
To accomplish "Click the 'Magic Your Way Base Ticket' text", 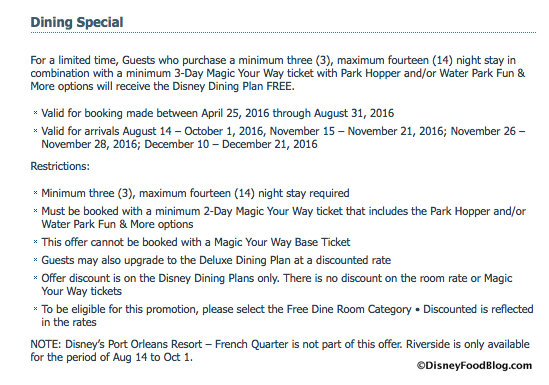I will [x=282, y=242].
